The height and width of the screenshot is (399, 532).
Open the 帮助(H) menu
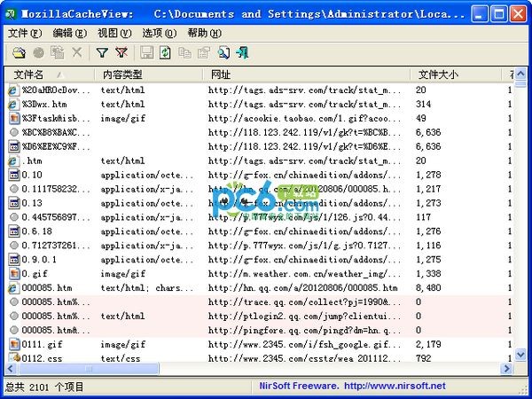pos(205,33)
